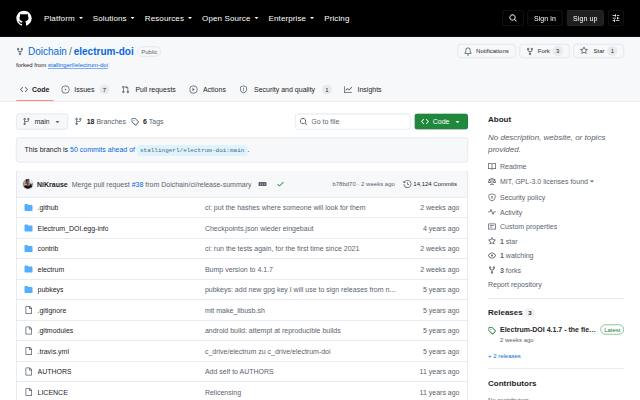Click the Custom properties icon
This screenshot has width=640, height=400.
(x=492, y=227)
